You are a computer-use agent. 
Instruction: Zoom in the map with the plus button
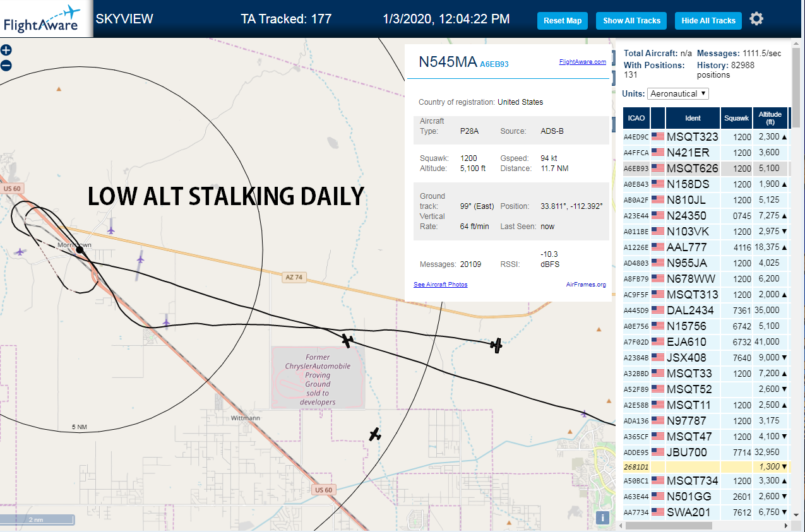[x=6, y=50]
